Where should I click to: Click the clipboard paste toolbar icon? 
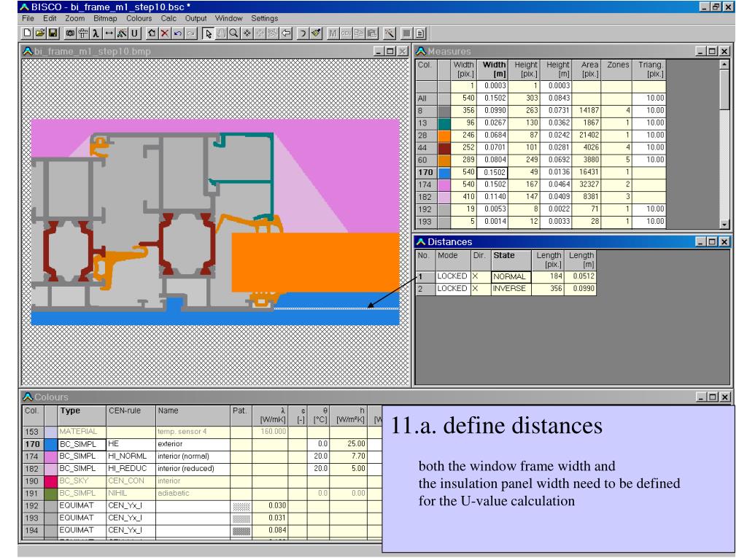click(x=372, y=34)
